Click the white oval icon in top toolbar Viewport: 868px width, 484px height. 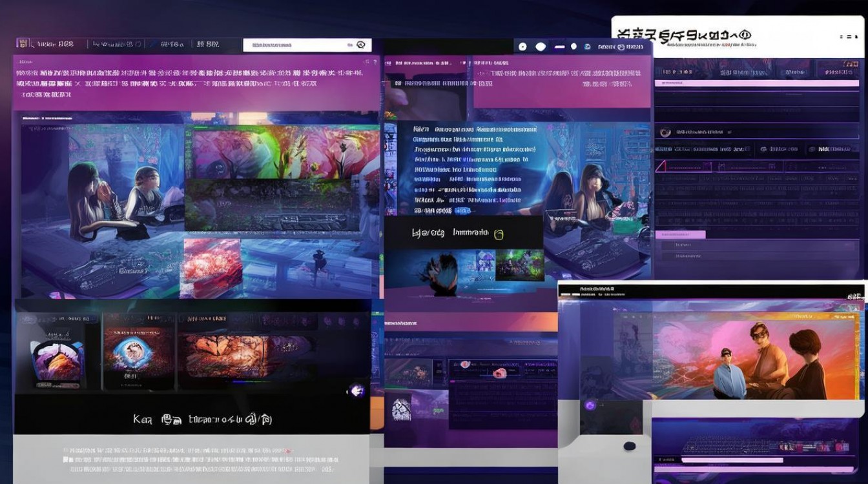click(541, 46)
